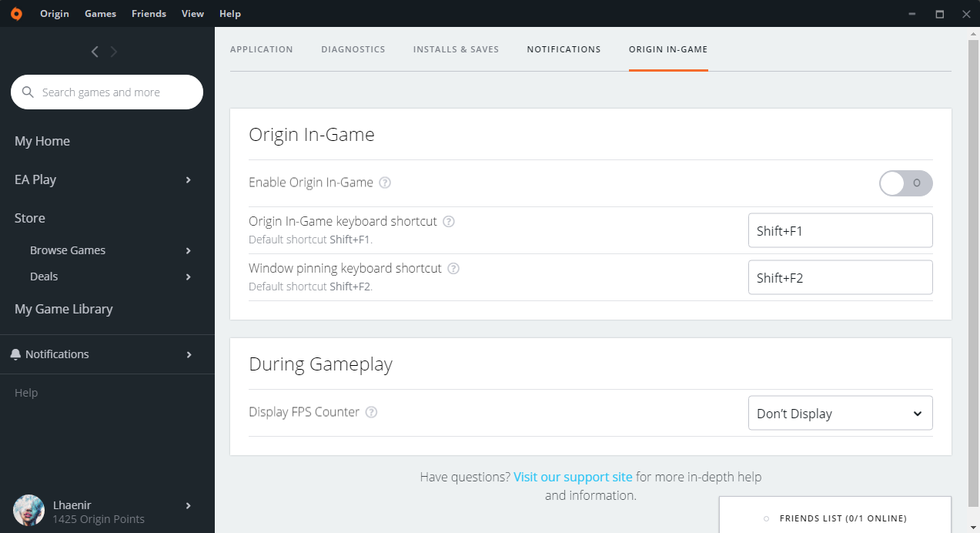Go to My Game Library
980x533 pixels.
pyautogui.click(x=64, y=309)
